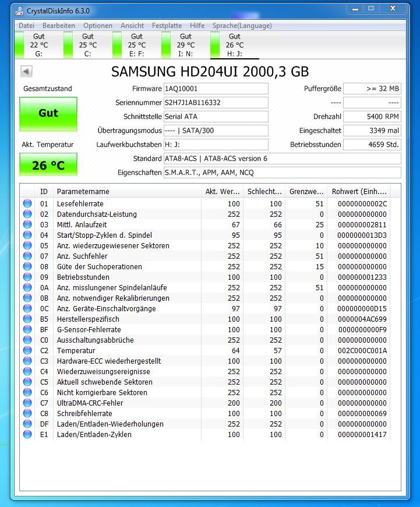Viewport: 420px width, 507px height.
Task: Click status icon of Betriebsstunden table row
Action: pos(27,277)
